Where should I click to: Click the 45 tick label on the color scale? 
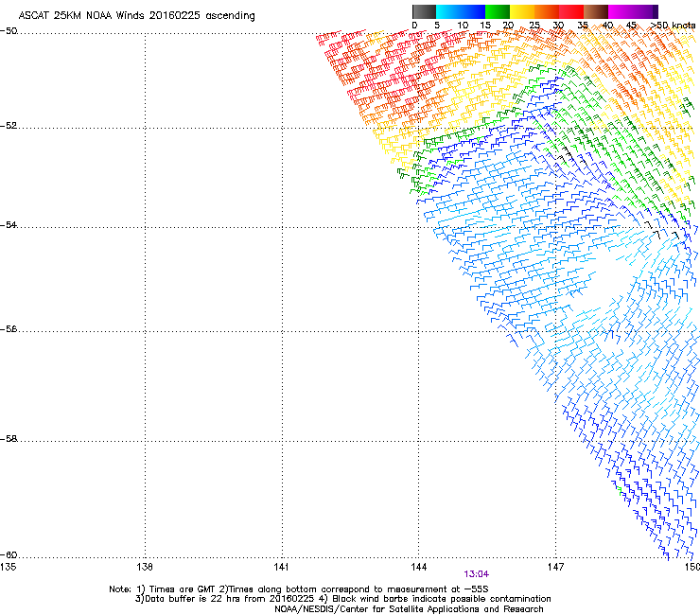point(631,26)
